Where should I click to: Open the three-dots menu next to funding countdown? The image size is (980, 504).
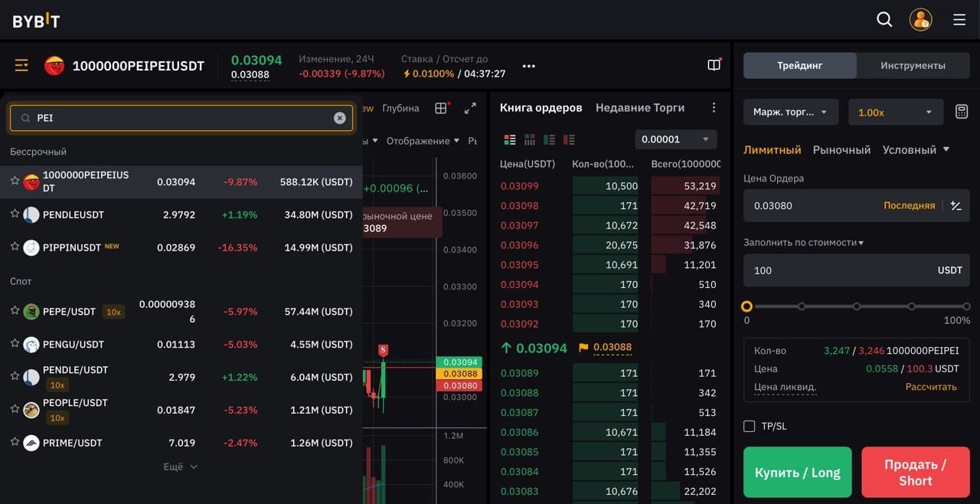pyautogui.click(x=528, y=67)
